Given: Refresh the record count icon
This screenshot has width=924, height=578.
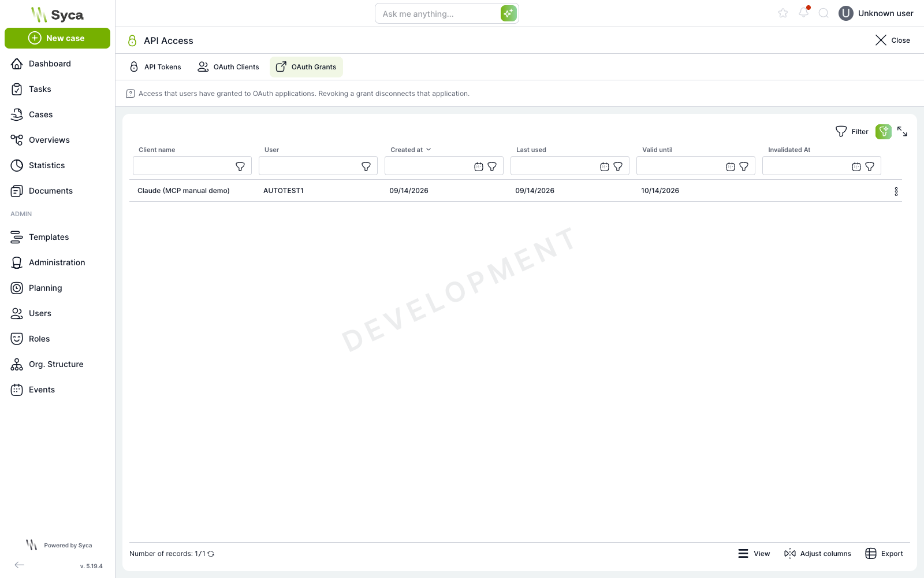Looking at the screenshot, I should click(211, 554).
